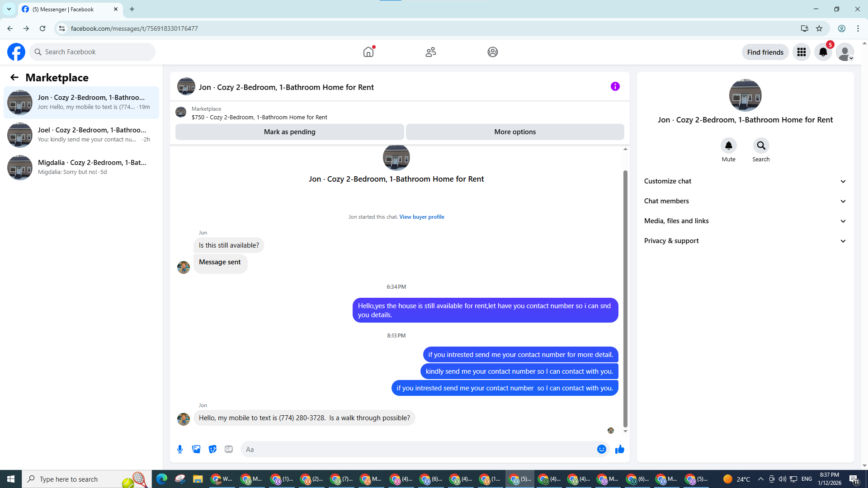Open the emoji picker in message box
Viewport: 868px width, 488px height.
tap(601, 449)
